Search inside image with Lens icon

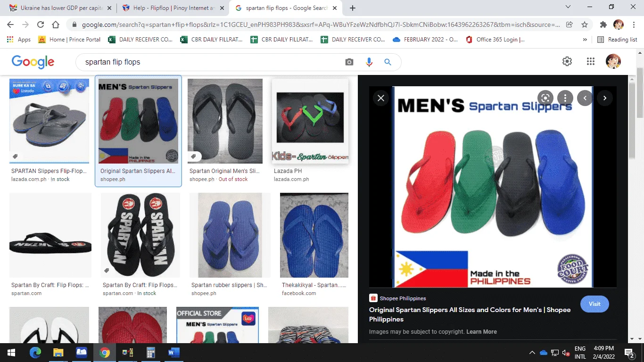click(545, 98)
